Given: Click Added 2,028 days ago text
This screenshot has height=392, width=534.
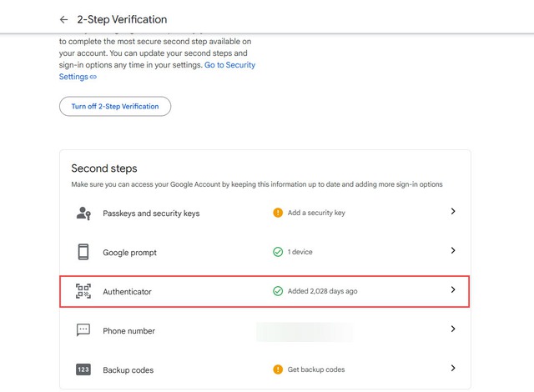Looking at the screenshot, I should [x=323, y=291].
